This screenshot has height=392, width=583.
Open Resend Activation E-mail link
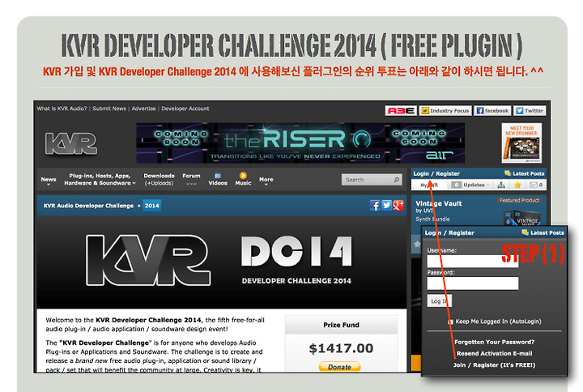[494, 353]
